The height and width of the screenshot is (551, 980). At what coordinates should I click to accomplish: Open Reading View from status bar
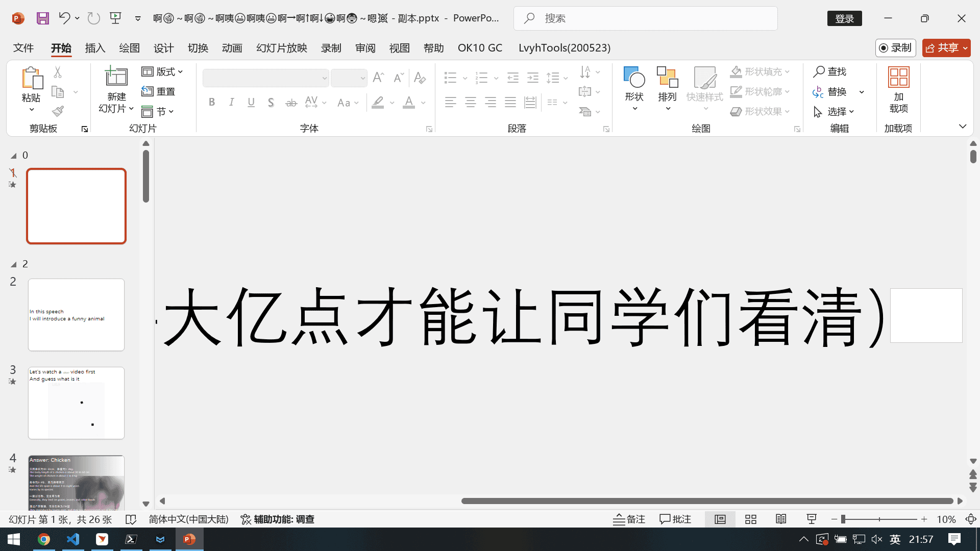point(781,519)
